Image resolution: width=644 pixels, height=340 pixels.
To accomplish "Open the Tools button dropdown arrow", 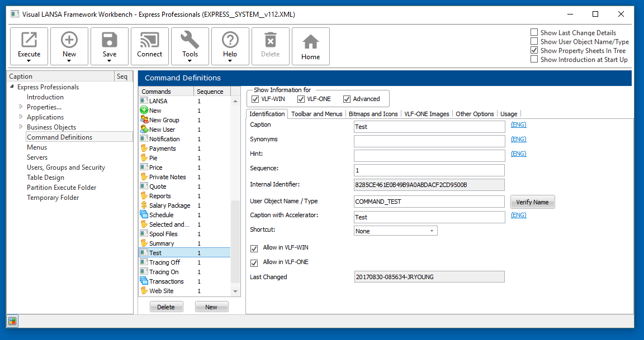I will coord(190,61).
